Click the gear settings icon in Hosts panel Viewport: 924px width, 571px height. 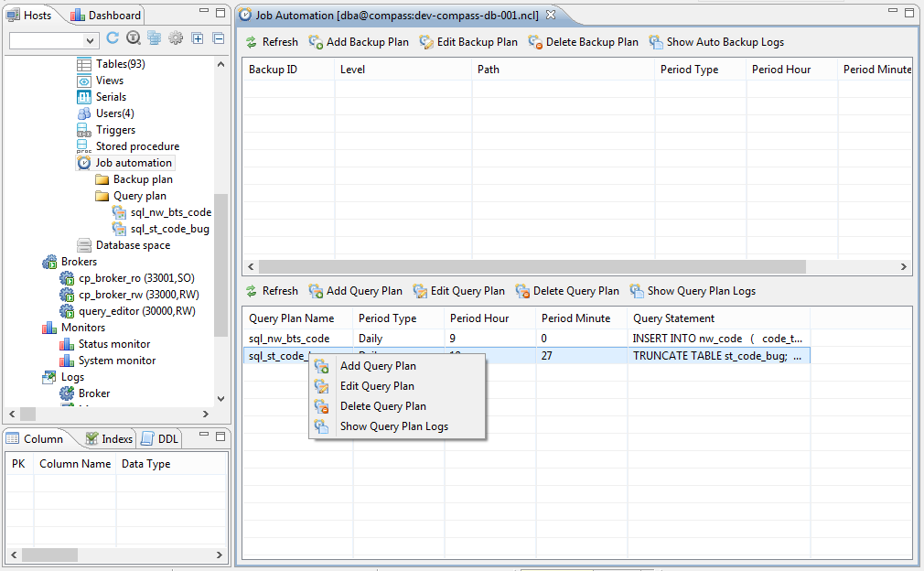point(175,38)
